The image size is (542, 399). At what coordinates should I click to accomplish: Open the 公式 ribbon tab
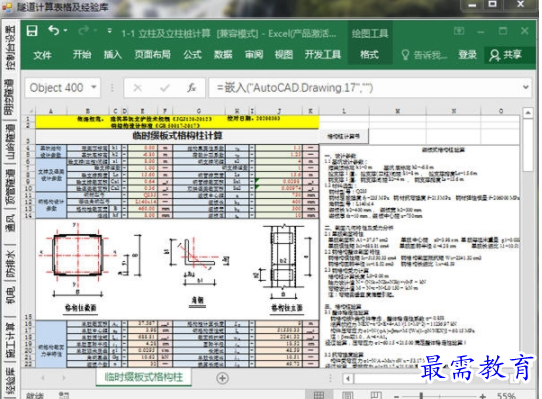pos(192,55)
